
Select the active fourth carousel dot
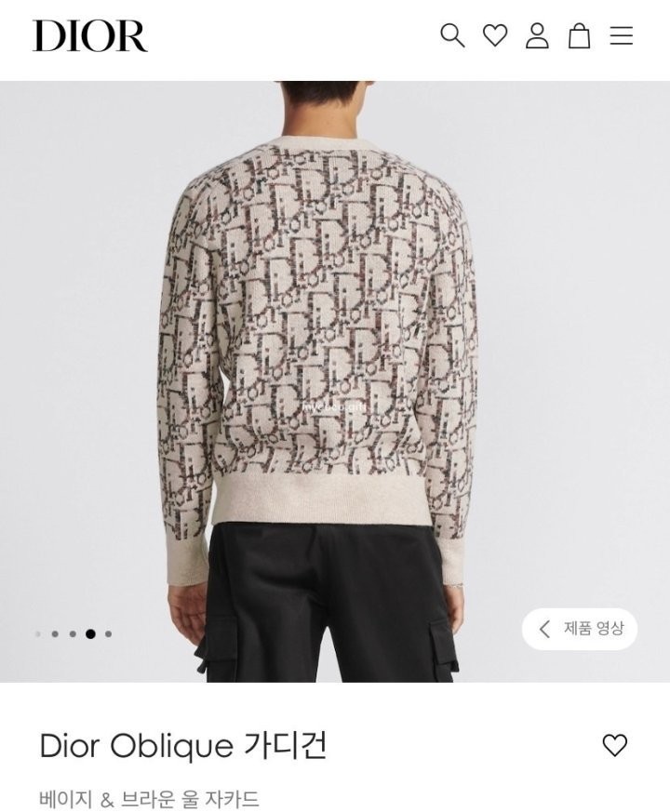(x=90, y=633)
